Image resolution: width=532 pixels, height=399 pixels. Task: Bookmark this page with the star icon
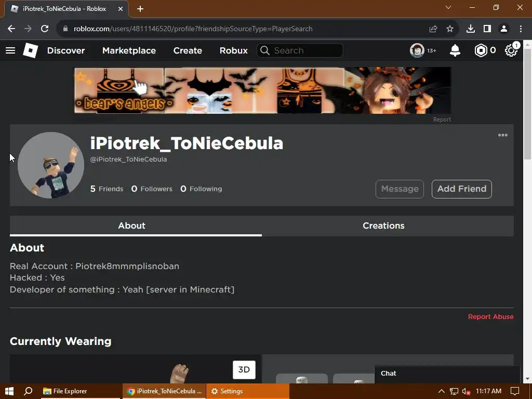tap(450, 29)
